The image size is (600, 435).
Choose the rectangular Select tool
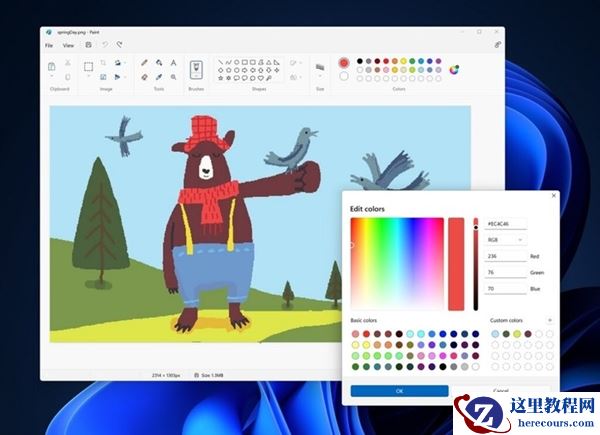click(x=88, y=67)
